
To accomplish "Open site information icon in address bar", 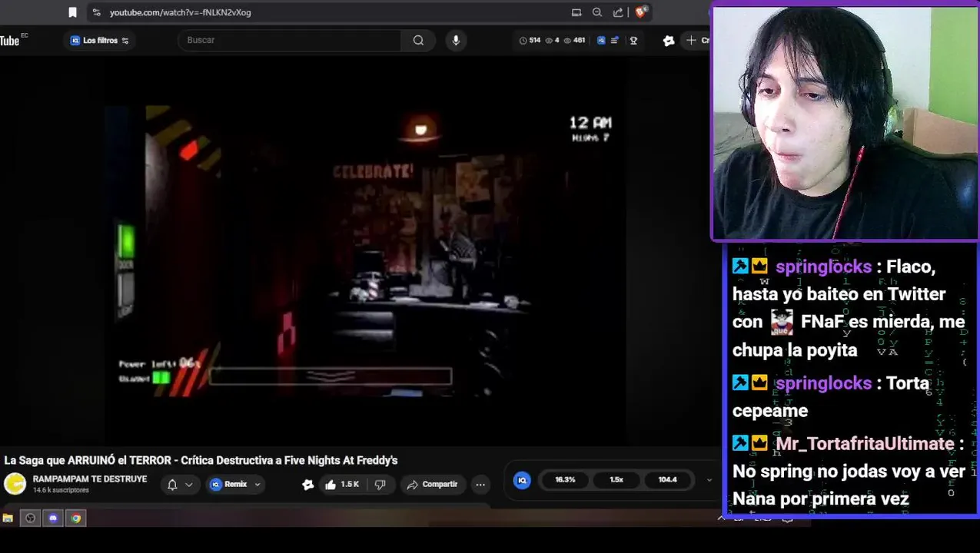I will pos(96,12).
